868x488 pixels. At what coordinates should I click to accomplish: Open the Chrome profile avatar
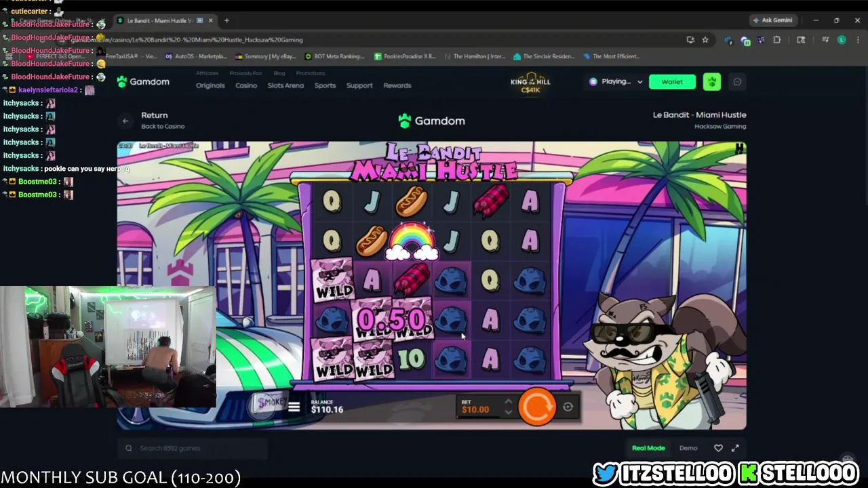point(842,40)
